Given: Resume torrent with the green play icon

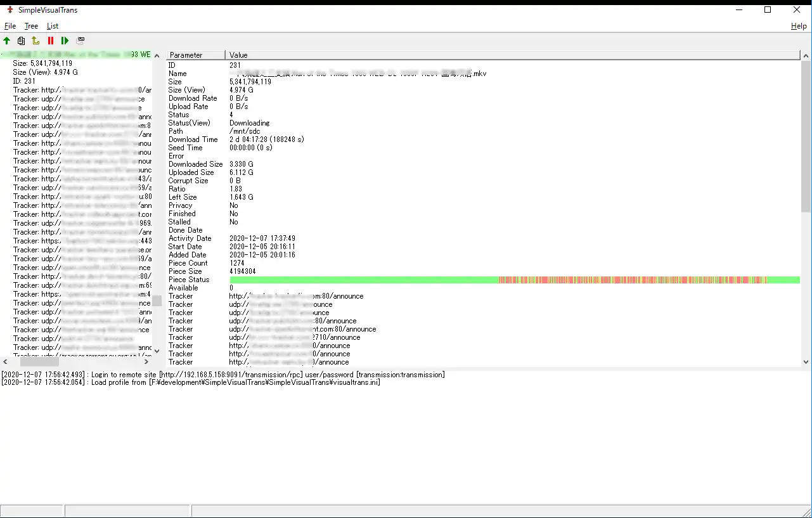Looking at the screenshot, I should [x=65, y=41].
